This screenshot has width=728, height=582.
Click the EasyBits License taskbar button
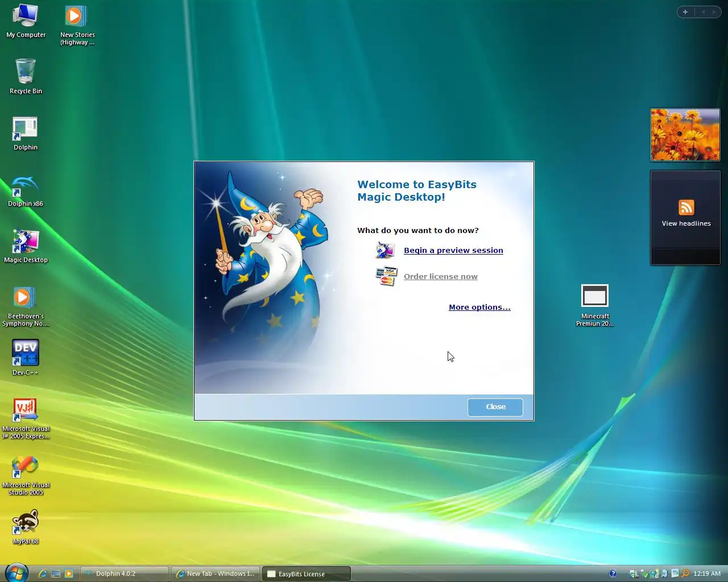(x=307, y=573)
